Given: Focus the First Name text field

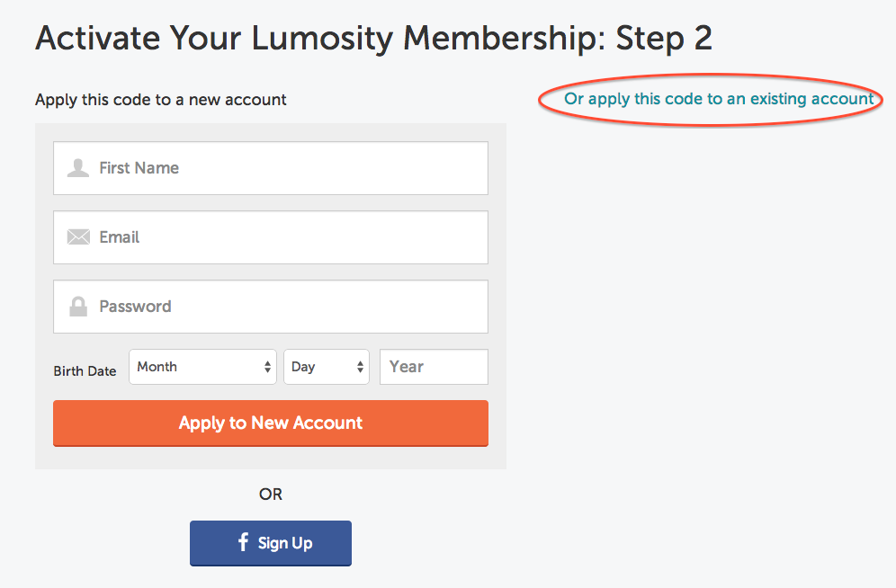Looking at the screenshot, I should pos(288,168).
